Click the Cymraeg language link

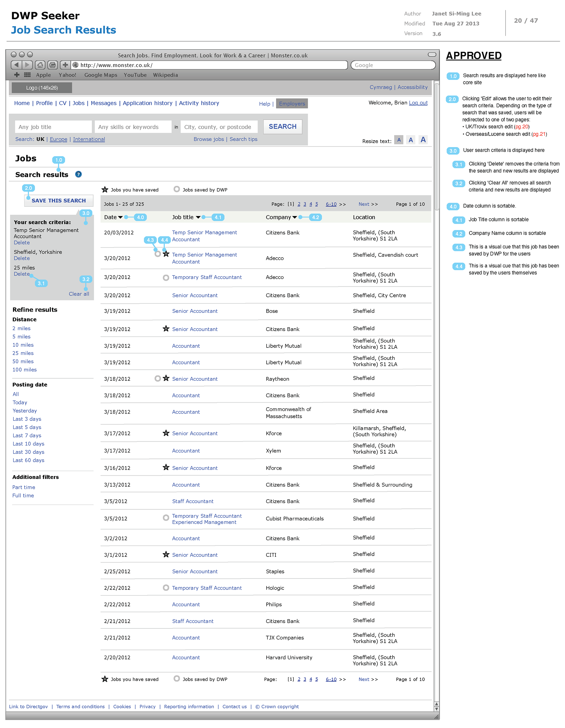coord(380,87)
